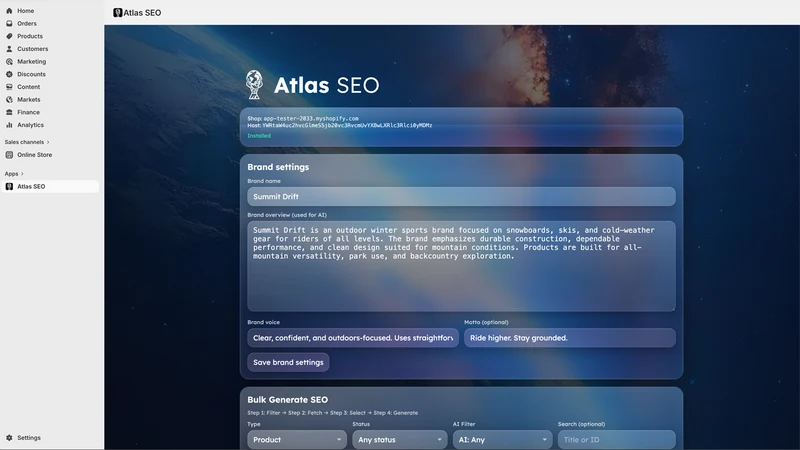Open the Products section
The image size is (800, 450).
click(30, 36)
